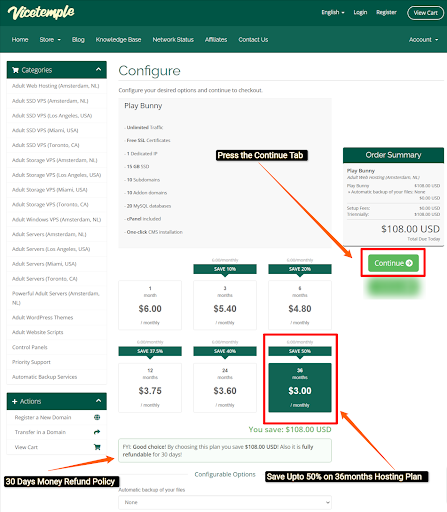The image size is (447, 512).
Task: Click the green Continue button
Action: click(393, 263)
